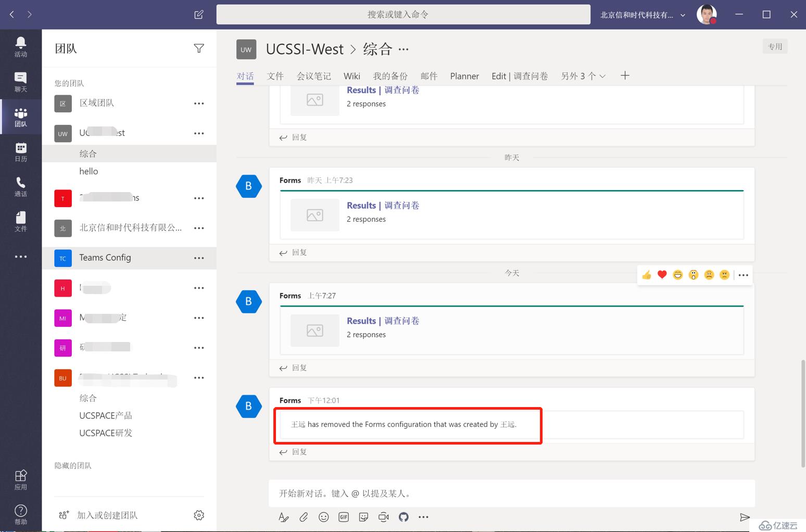
Task: Reply to the Forms message at 上午7:27
Action: [x=293, y=368]
